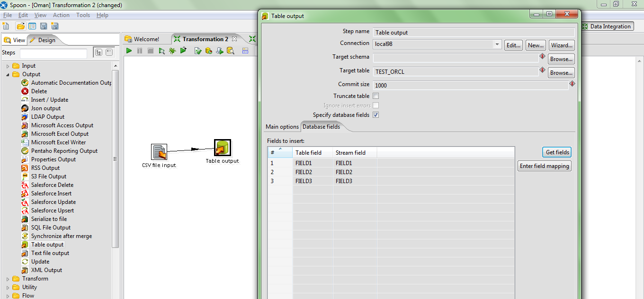Open the Action menu
The width and height of the screenshot is (644, 299).
tap(61, 15)
